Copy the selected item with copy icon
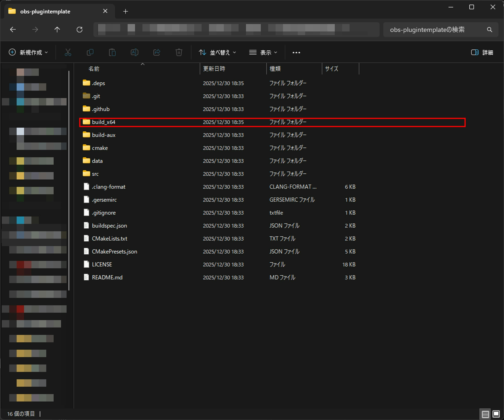Image resolution: width=504 pixels, height=420 pixels. [90, 52]
